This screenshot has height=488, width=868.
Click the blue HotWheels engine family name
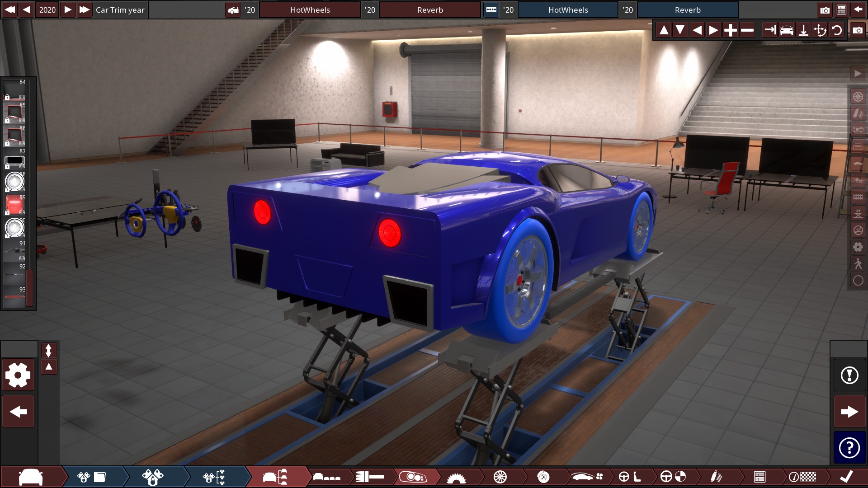click(x=568, y=9)
